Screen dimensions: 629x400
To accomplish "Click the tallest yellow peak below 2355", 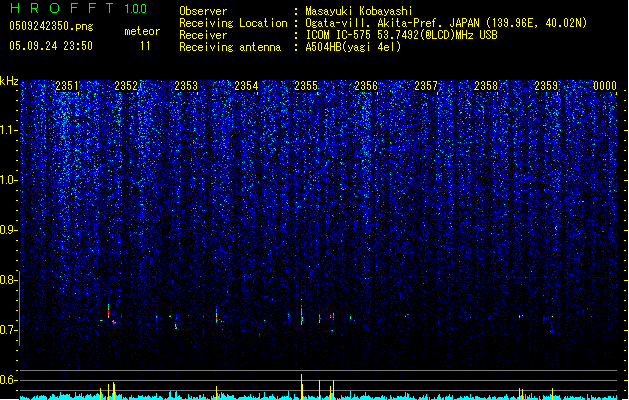I will 302,387.
